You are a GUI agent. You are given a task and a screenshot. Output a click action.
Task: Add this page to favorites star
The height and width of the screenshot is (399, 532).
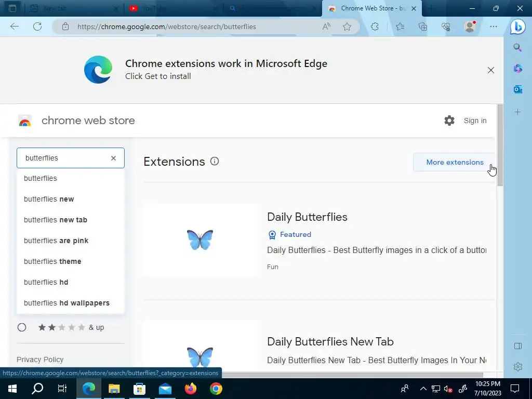[347, 26]
